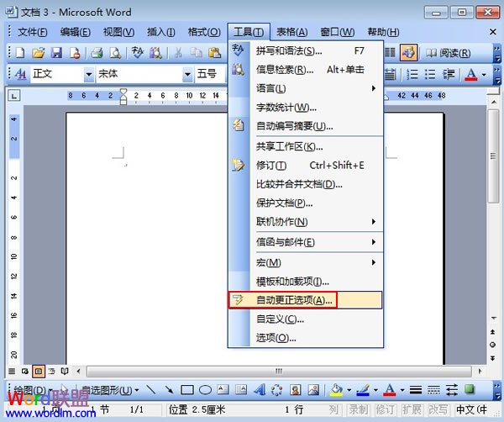
Task: Switch to Normal view button
Action: click(x=12, y=372)
